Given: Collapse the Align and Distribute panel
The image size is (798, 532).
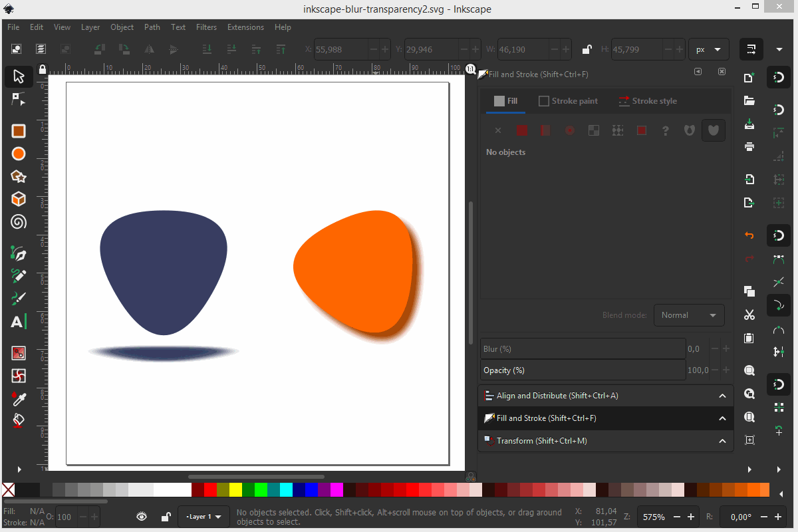Looking at the screenshot, I should 722,396.
